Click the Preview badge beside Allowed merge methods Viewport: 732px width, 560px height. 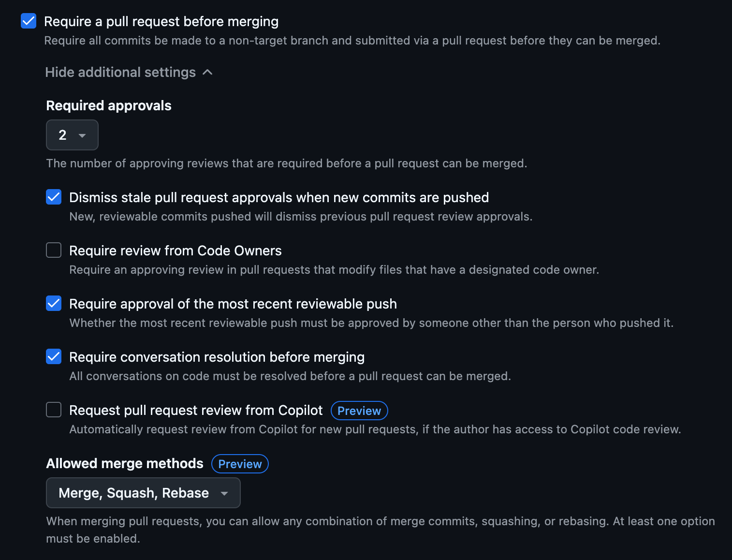pos(240,464)
